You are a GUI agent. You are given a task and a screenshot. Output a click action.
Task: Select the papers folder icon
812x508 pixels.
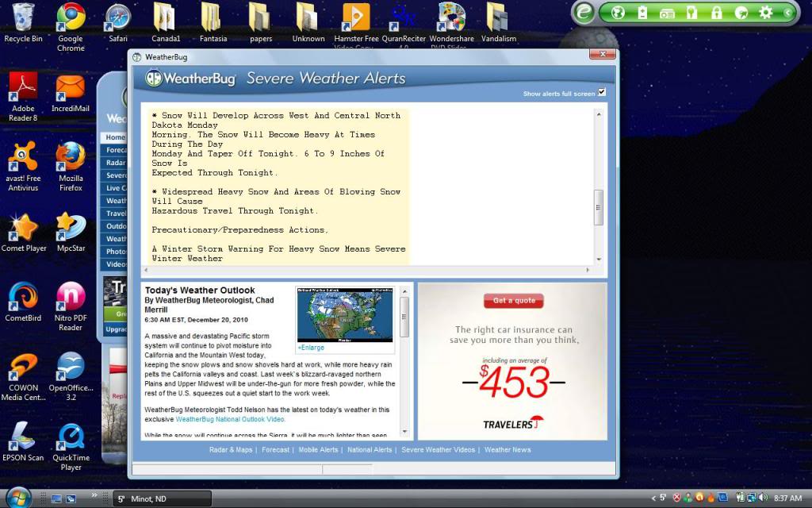point(260,23)
